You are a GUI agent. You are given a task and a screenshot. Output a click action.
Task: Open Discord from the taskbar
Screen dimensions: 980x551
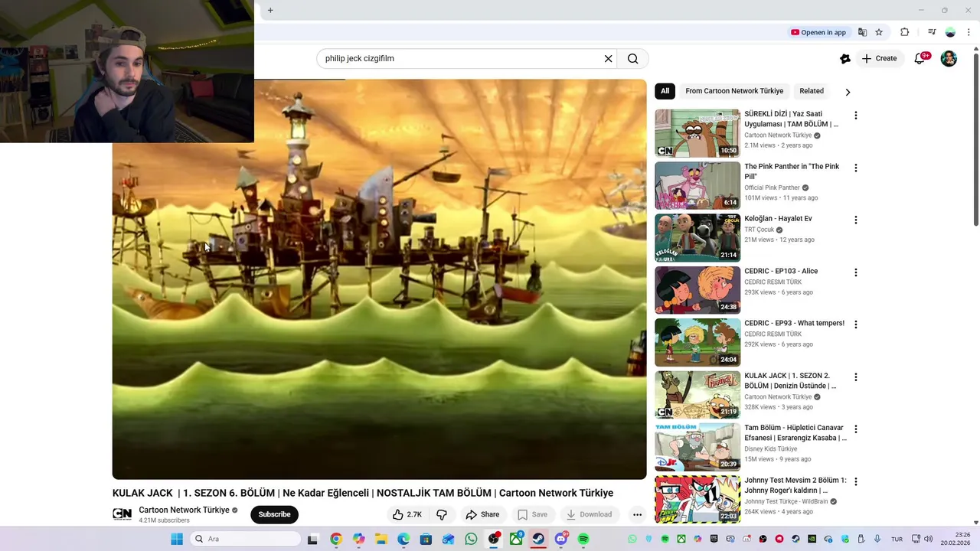(561, 539)
